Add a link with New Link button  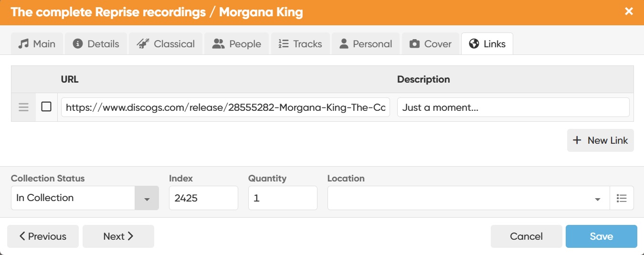601,140
